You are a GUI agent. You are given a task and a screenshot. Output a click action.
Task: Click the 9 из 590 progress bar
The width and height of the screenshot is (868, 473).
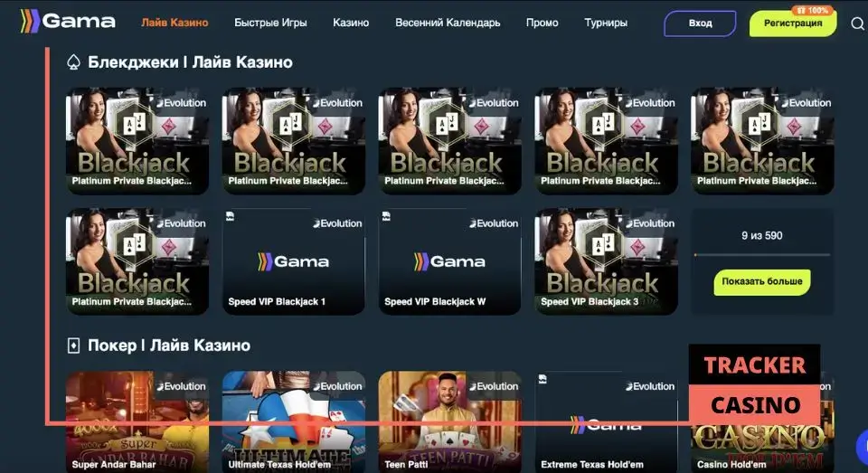[x=762, y=255]
